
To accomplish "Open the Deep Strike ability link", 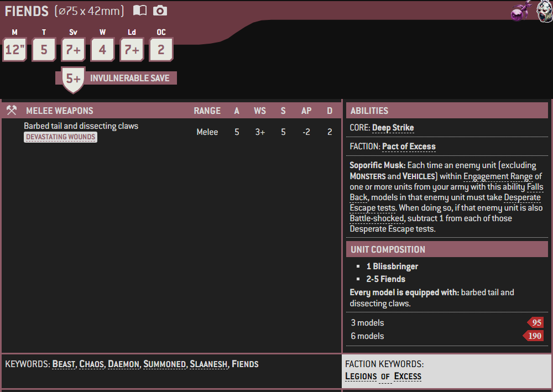I will coord(393,128).
